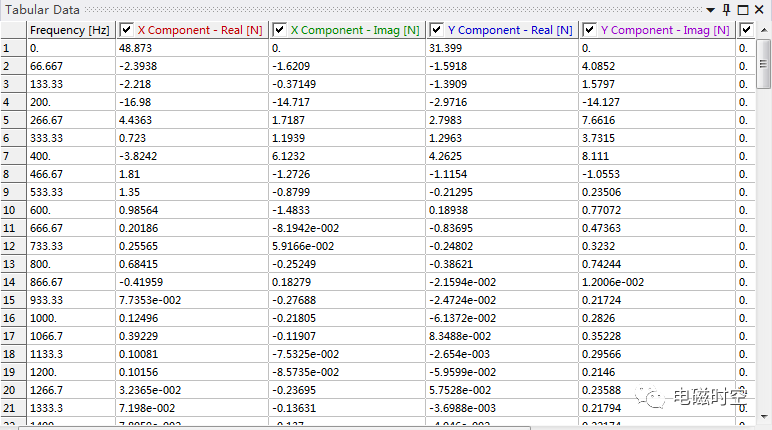Click cell with value 4.0852
772x430 pixels.
[657, 66]
